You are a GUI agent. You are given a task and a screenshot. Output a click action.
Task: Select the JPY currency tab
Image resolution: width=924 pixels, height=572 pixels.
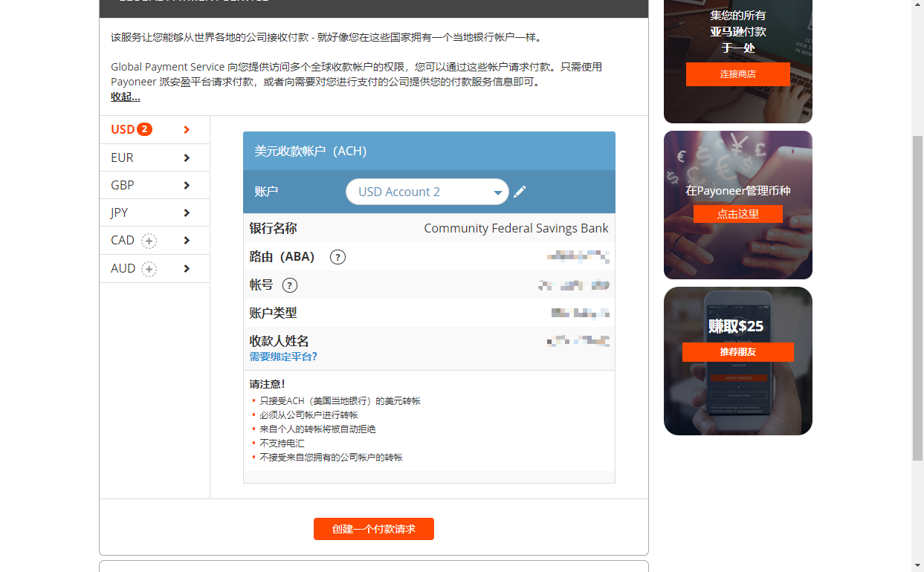155,212
